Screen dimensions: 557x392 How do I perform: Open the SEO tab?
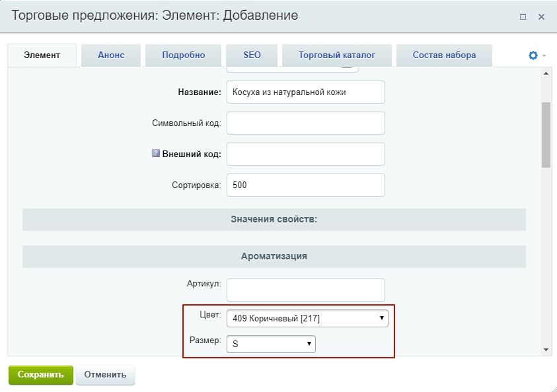click(252, 55)
